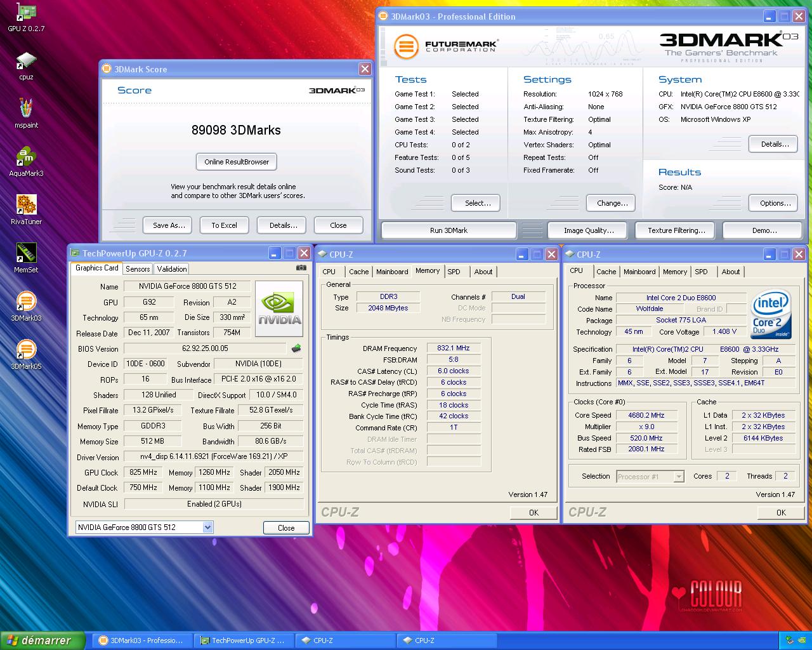This screenshot has height=650, width=812.
Task: Click the Options... button in Results
Action: [x=775, y=203]
